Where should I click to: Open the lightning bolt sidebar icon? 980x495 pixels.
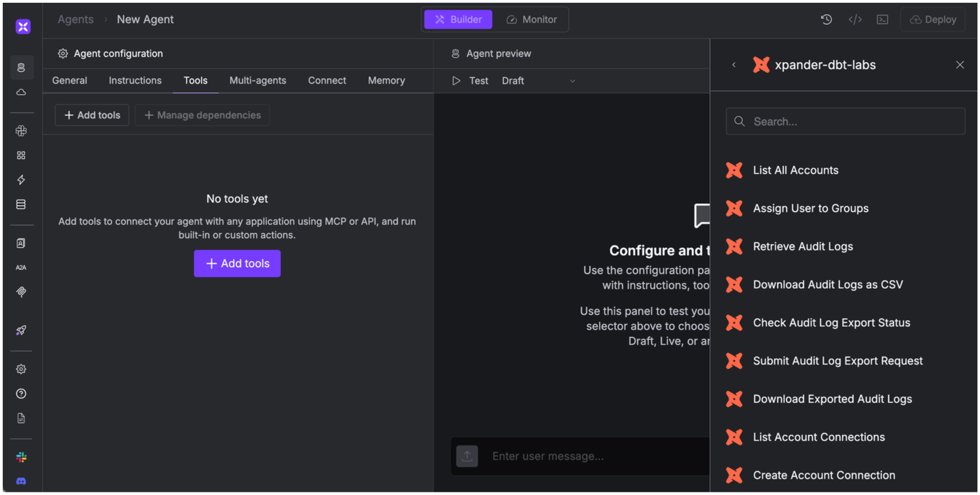pyautogui.click(x=21, y=180)
